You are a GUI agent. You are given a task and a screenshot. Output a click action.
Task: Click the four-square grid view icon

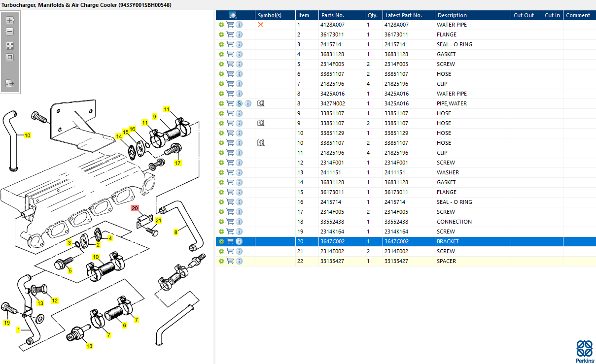pyautogui.click(x=9, y=45)
